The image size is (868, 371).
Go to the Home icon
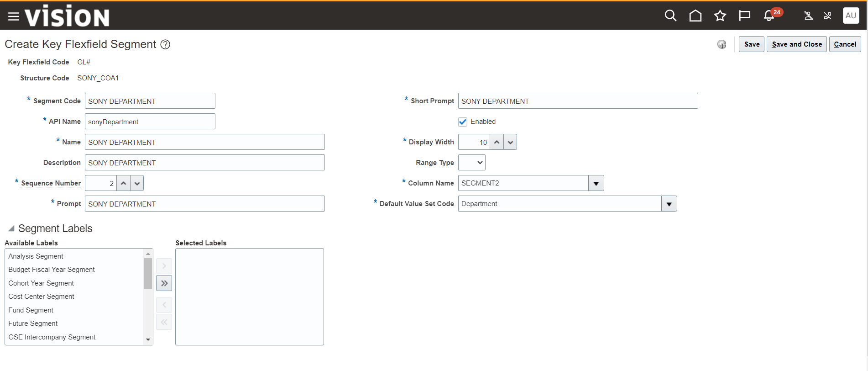click(x=695, y=16)
